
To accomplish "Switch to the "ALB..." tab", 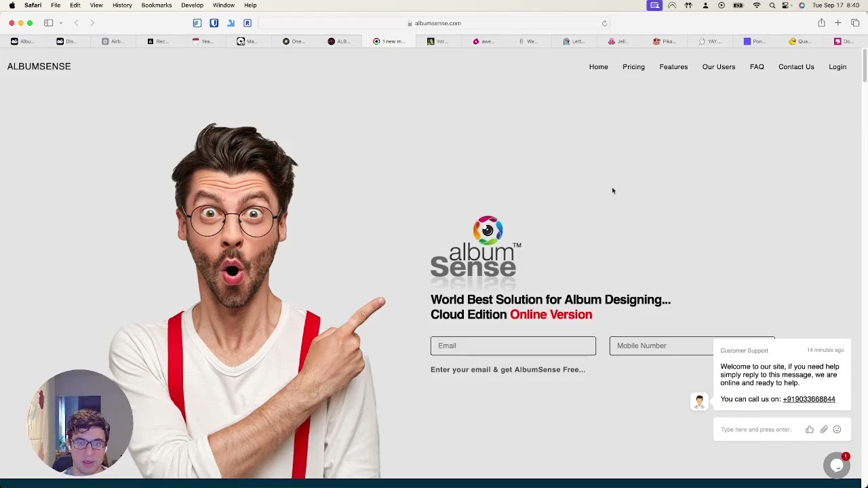I will pyautogui.click(x=339, y=41).
